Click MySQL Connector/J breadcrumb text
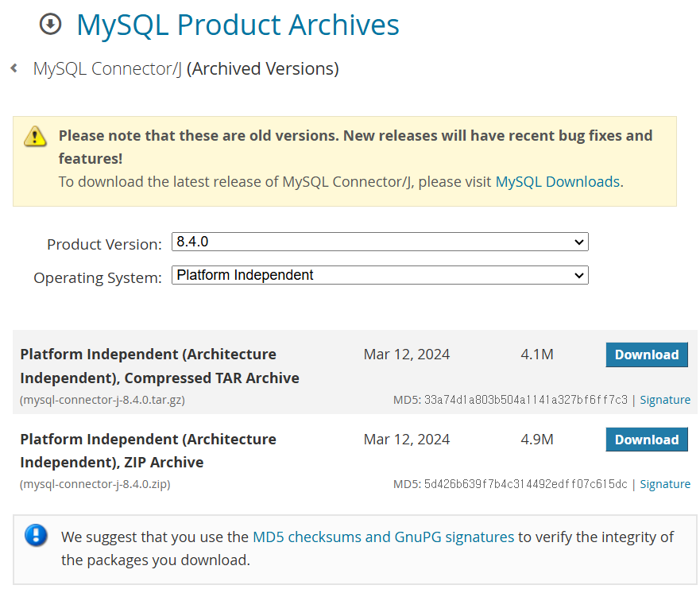This screenshot has width=700, height=589. click(107, 69)
